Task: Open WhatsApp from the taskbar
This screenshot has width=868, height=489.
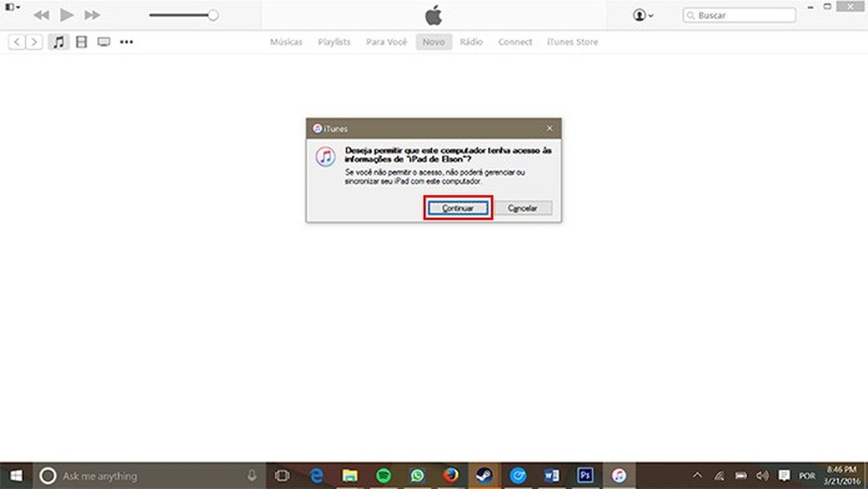Action: 417,476
